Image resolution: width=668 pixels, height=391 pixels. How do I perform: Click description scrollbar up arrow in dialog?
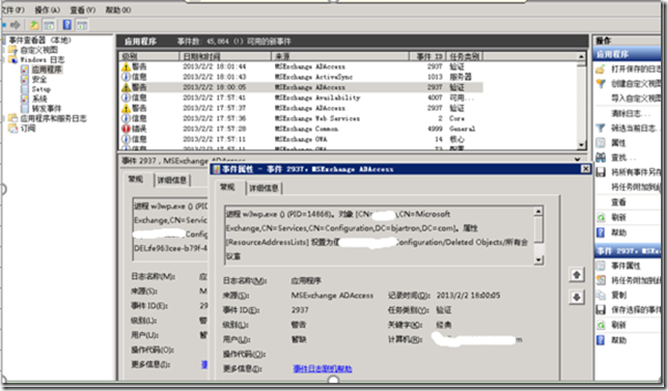(x=538, y=211)
